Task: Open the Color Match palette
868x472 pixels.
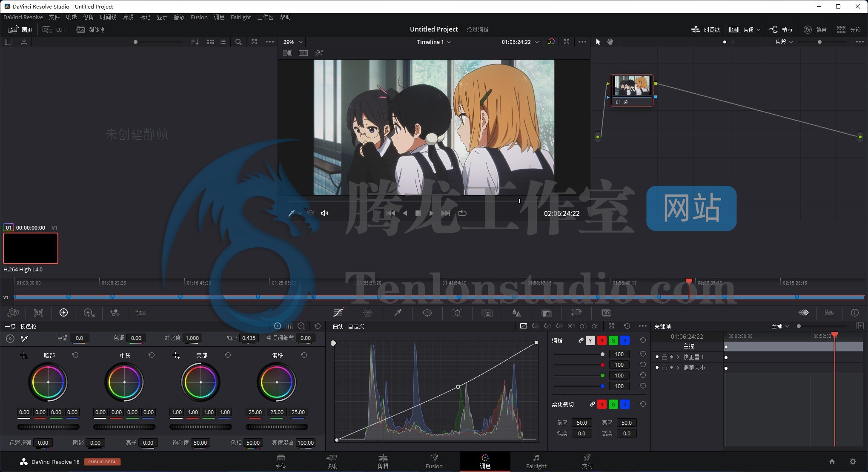Action: (38, 313)
